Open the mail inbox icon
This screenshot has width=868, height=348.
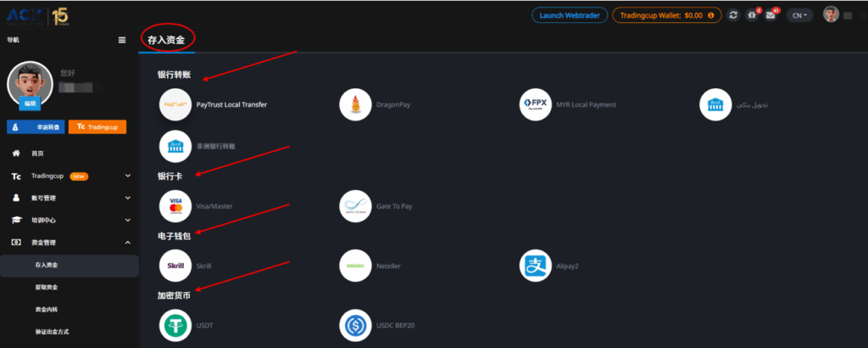[x=770, y=15]
